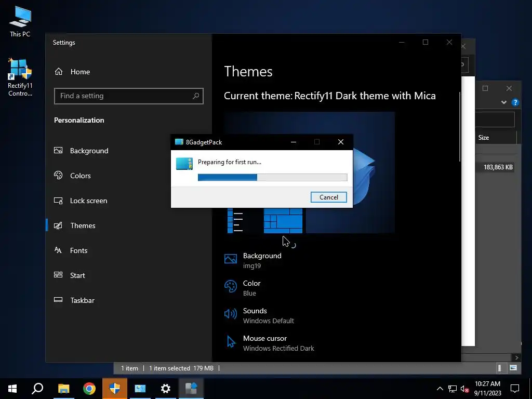Click the '1 item selected 179 MB' status text
The height and width of the screenshot is (399, 532).
tap(181, 368)
